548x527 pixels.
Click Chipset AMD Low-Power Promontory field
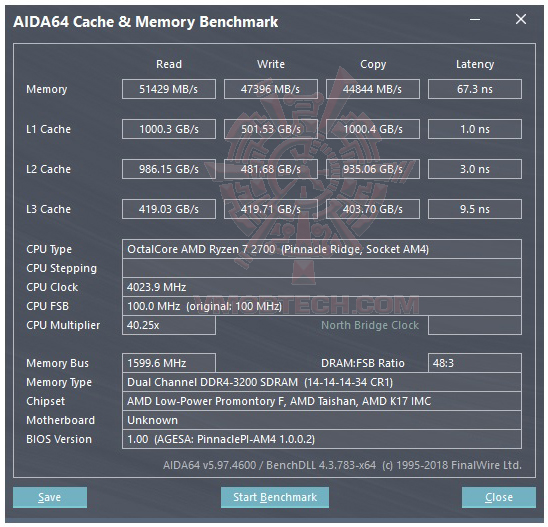click(x=322, y=401)
